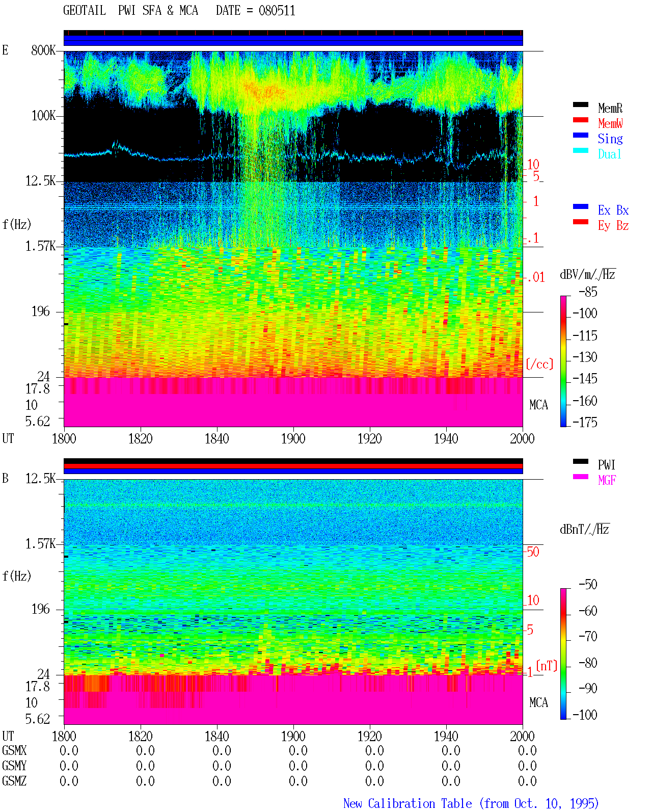Select the PWI legend label
Image resolution: width=652 pixels, height=812 pixels.
point(607,465)
